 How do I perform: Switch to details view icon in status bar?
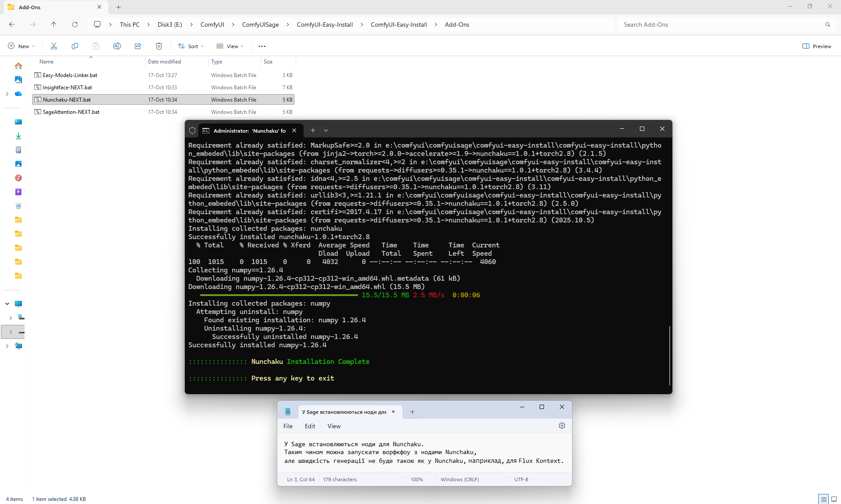pos(823,499)
